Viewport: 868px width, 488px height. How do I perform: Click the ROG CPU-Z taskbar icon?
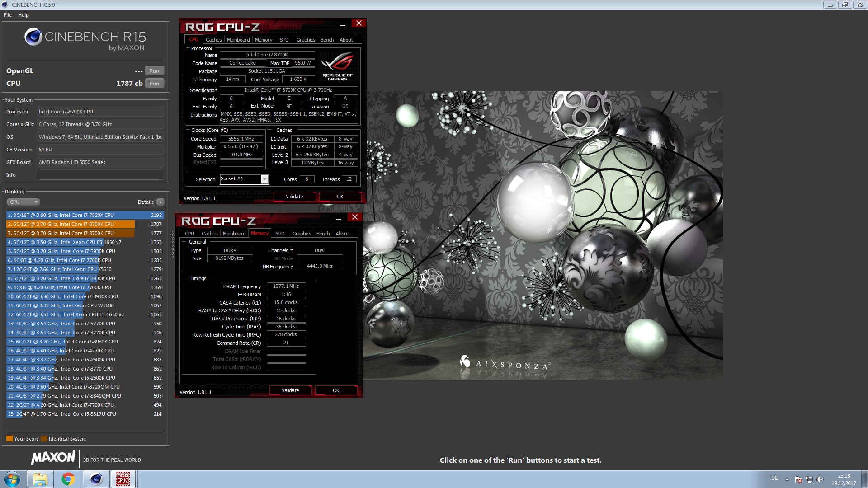(123, 479)
